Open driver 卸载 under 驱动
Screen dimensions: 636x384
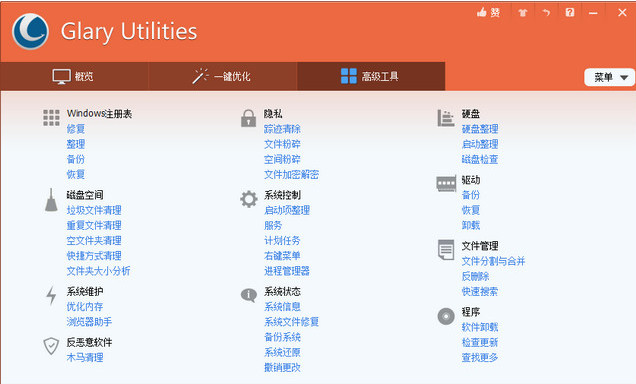point(471,225)
